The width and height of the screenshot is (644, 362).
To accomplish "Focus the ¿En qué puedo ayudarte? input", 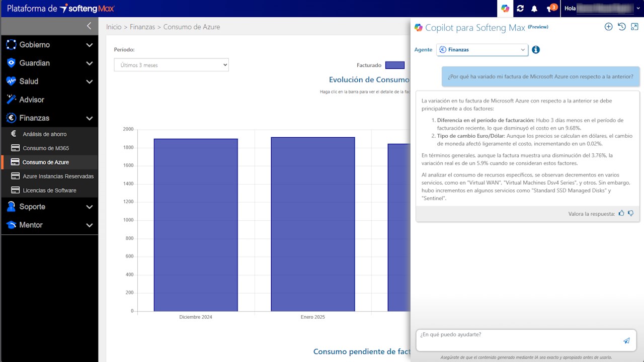I will point(526,340).
